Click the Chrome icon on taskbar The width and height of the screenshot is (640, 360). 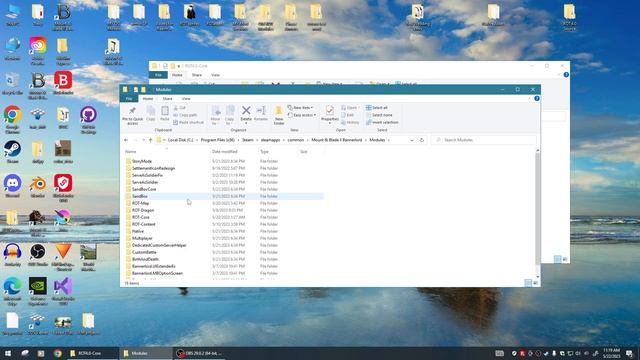tap(58, 353)
